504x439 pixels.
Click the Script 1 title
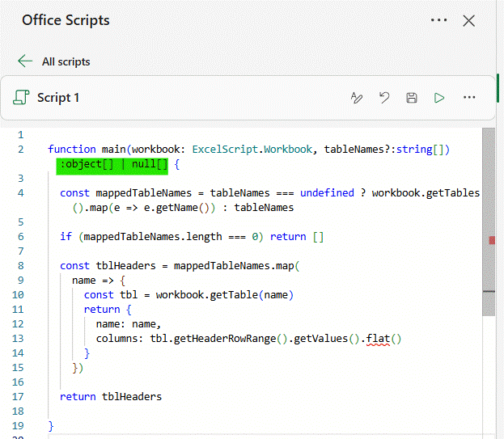pos(58,98)
